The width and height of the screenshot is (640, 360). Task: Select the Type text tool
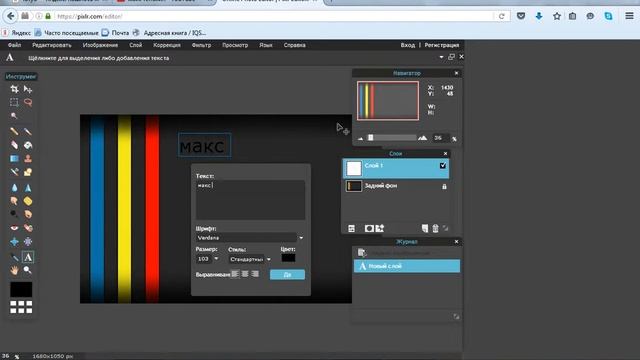tap(28, 257)
